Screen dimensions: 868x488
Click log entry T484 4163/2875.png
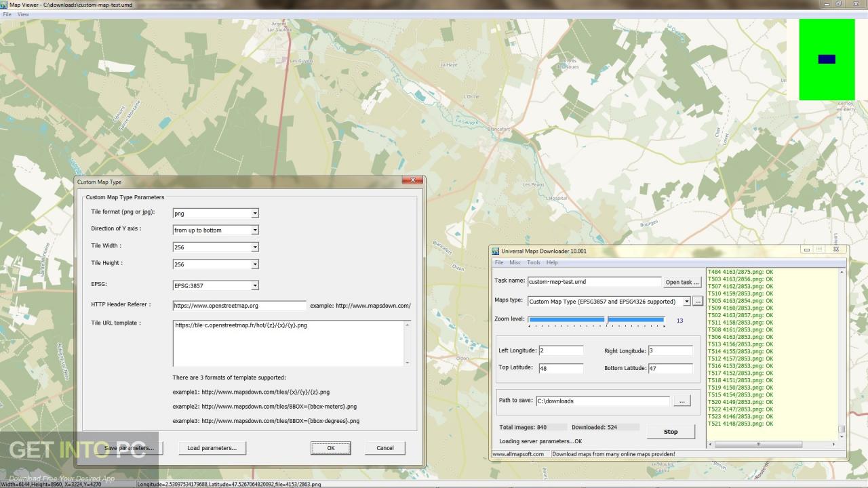[741, 272]
